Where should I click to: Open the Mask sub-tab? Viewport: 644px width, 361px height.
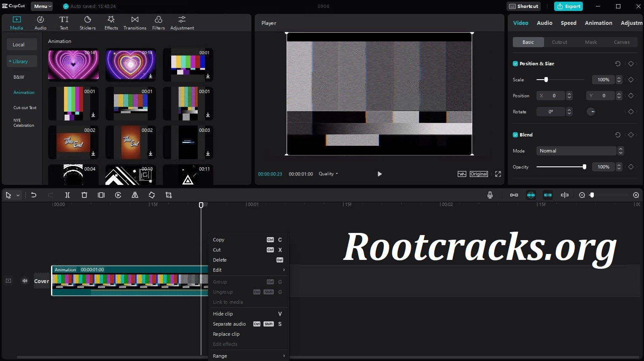pyautogui.click(x=591, y=42)
